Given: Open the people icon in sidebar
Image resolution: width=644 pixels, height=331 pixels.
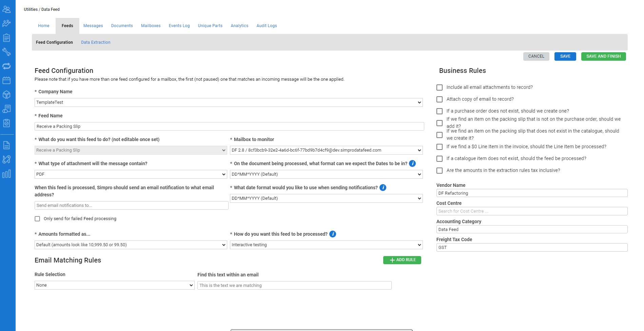Looking at the screenshot, I should pyautogui.click(x=6, y=9).
